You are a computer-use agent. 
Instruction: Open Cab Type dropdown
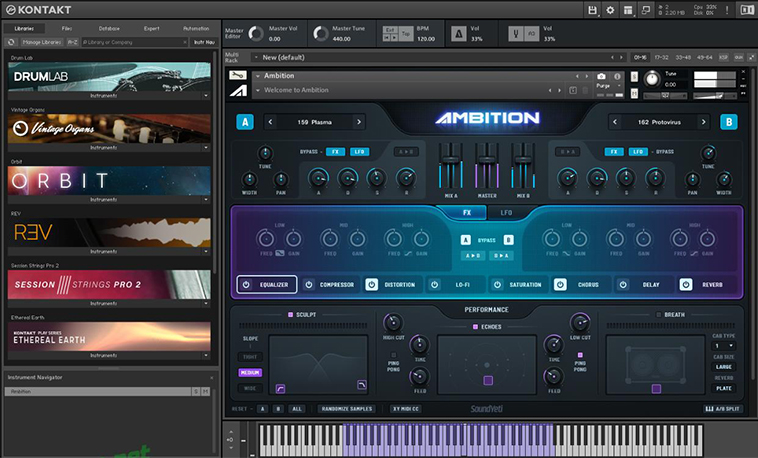pos(724,346)
